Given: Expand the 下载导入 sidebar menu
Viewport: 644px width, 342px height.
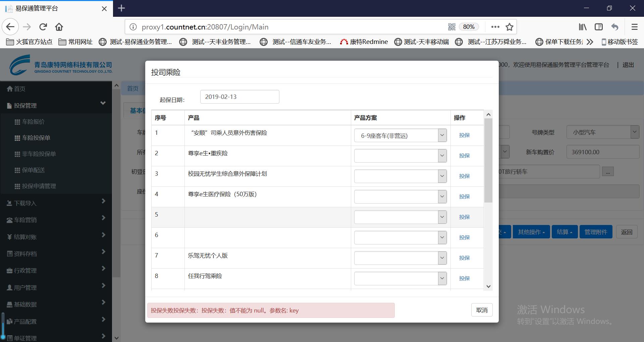Looking at the screenshot, I should click(56, 203).
